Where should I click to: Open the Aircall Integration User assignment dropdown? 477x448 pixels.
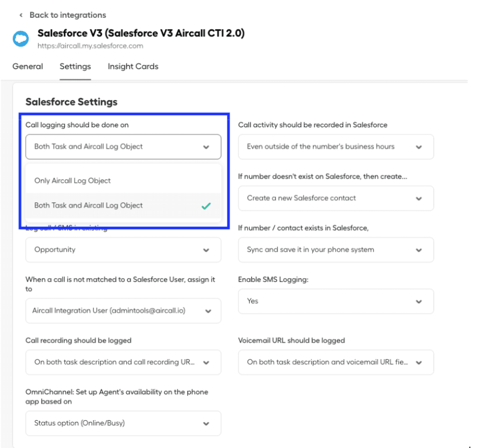(x=123, y=311)
